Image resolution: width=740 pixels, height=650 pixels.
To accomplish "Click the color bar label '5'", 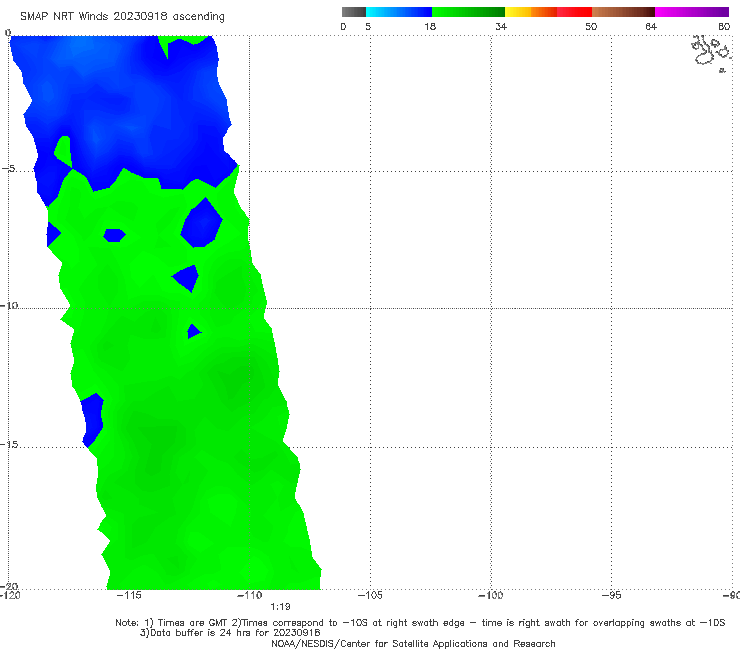I will pos(368,27).
